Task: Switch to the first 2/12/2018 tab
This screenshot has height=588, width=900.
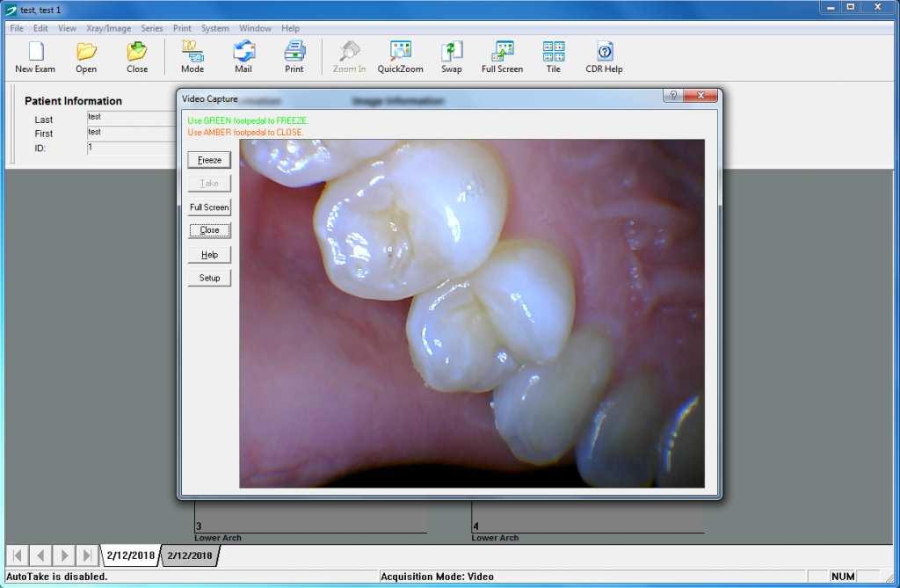Action: coord(133,555)
